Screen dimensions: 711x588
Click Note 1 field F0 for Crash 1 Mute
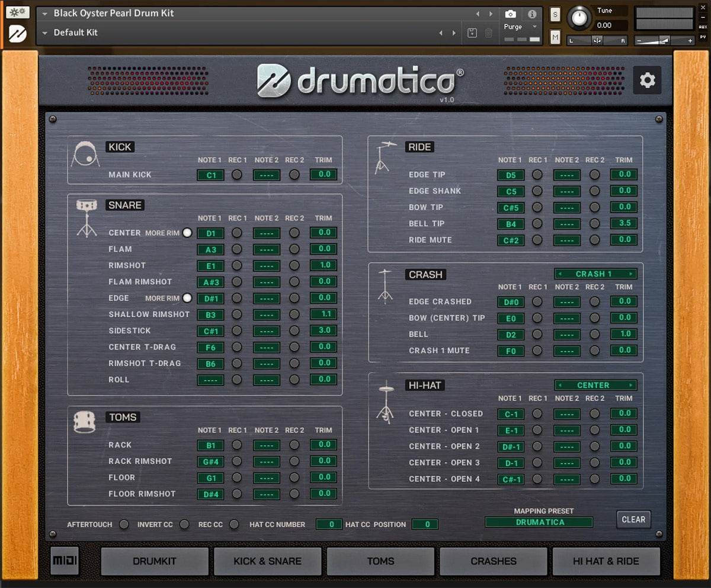pyautogui.click(x=511, y=351)
